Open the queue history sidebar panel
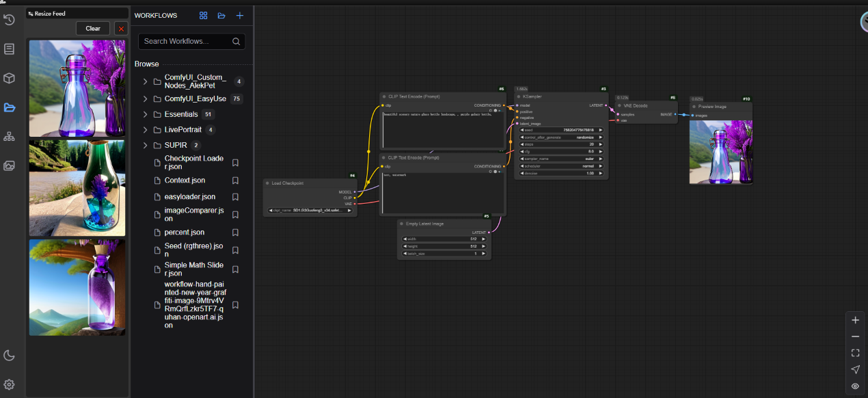Image resolution: width=868 pixels, height=398 pixels. point(9,20)
